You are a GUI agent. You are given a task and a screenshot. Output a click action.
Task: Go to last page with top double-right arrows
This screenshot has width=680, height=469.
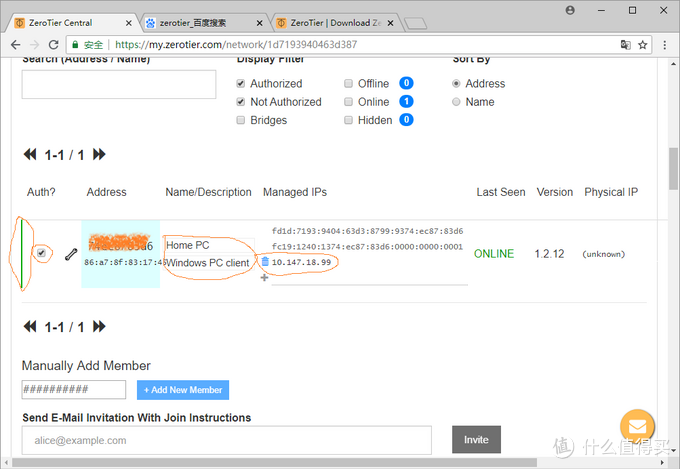tap(99, 154)
